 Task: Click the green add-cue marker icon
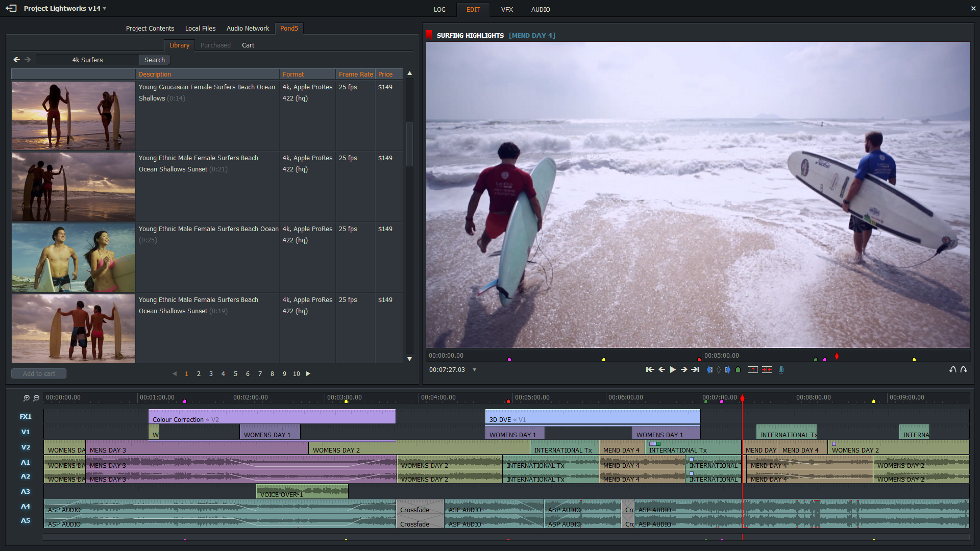738,370
